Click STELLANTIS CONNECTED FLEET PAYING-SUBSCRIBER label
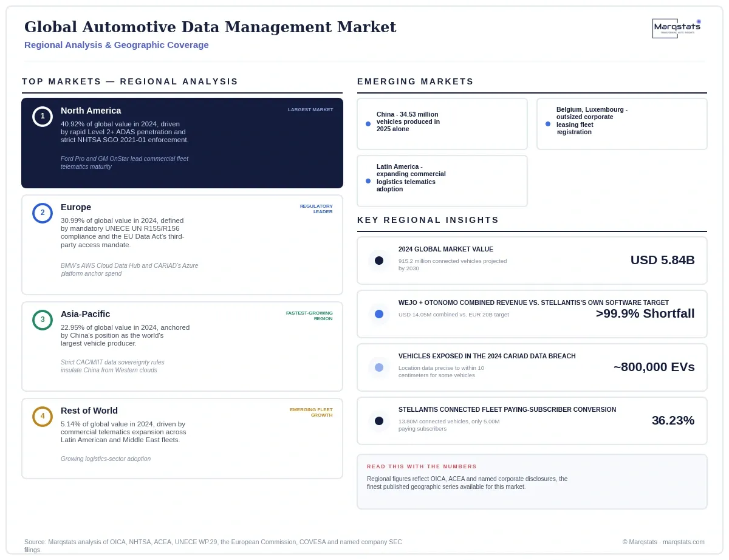The height and width of the screenshot is (560, 729). point(507,409)
